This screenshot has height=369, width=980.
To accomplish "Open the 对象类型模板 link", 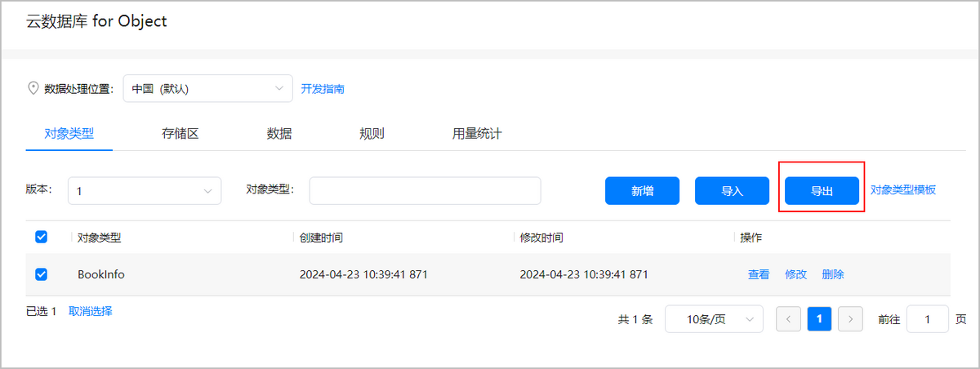I will click(x=902, y=190).
